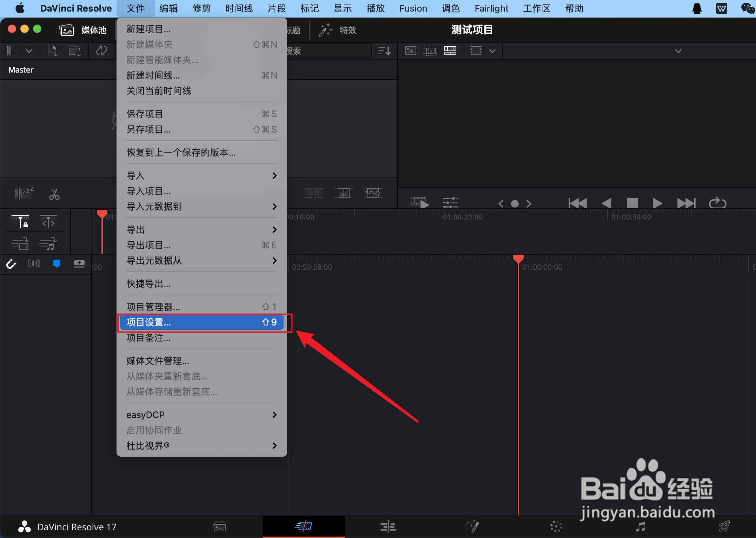Screen dimensions: 756x538
Task: Open the Color page at the bottom
Action: (x=556, y=526)
